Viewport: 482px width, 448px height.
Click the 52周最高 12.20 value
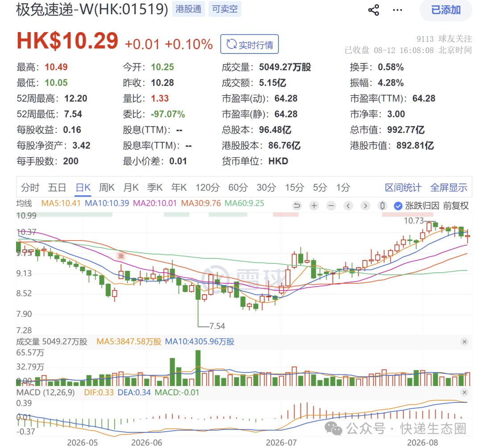[x=75, y=99]
